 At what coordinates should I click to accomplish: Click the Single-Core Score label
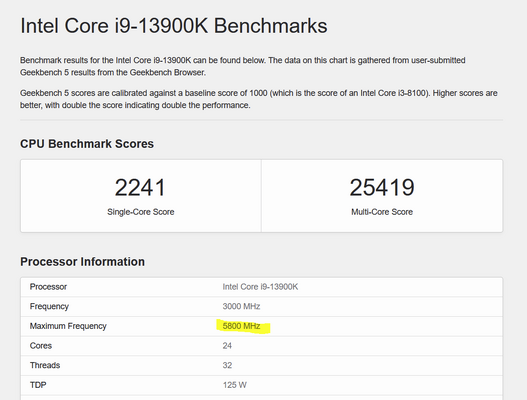coord(140,212)
